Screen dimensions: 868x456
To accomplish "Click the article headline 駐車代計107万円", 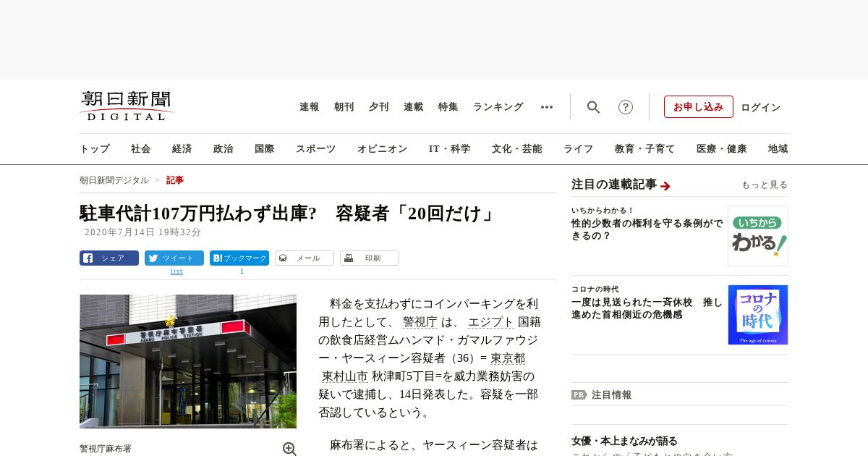I will (x=288, y=214).
